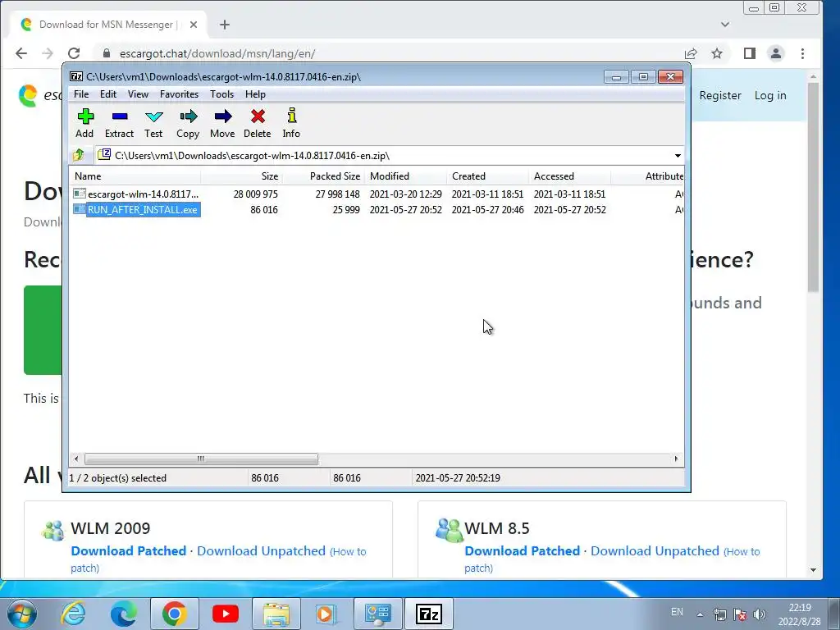This screenshot has height=630, width=840.
Task: Click the horizontal scrollbar left arrow
Action: click(76, 459)
